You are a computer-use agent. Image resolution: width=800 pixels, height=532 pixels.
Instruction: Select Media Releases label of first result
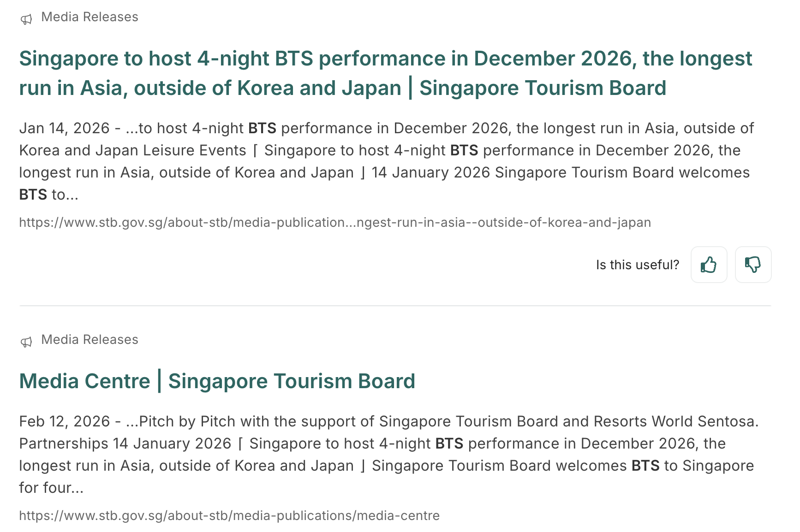90,17
